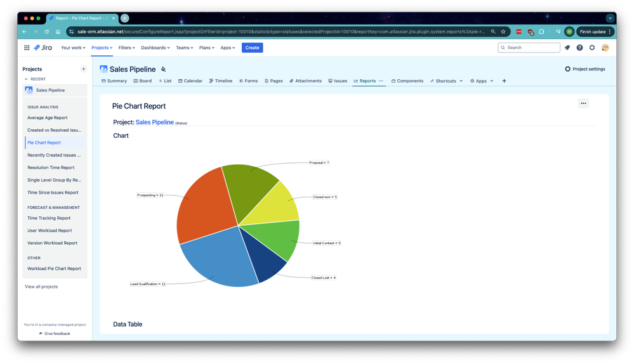The height and width of the screenshot is (364, 634).
Task: Open the app switcher grid icon
Action: 27,48
